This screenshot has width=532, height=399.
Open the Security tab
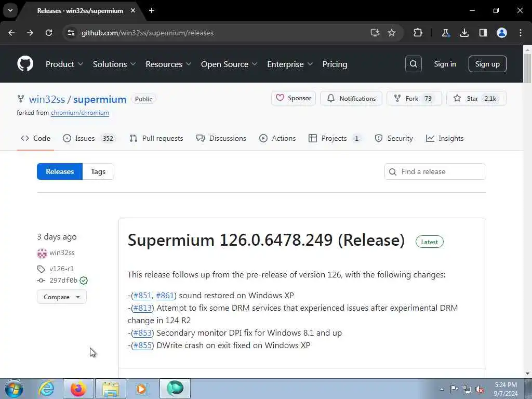coord(394,138)
